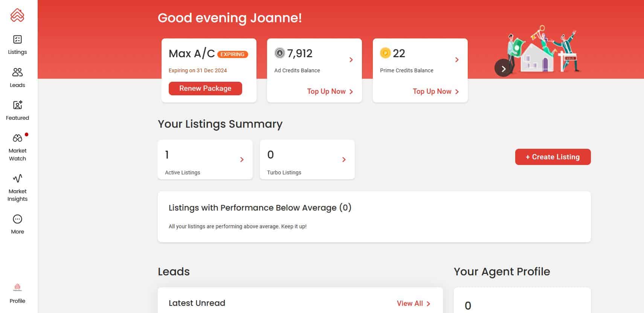Image resolution: width=644 pixels, height=313 pixels.
Task: Select the Leads menu label
Action: pyautogui.click(x=17, y=85)
